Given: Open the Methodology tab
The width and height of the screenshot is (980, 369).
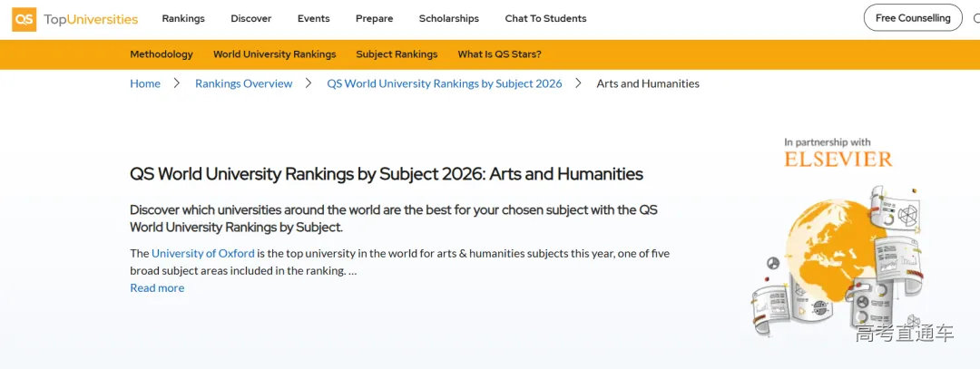Looking at the screenshot, I should (162, 54).
